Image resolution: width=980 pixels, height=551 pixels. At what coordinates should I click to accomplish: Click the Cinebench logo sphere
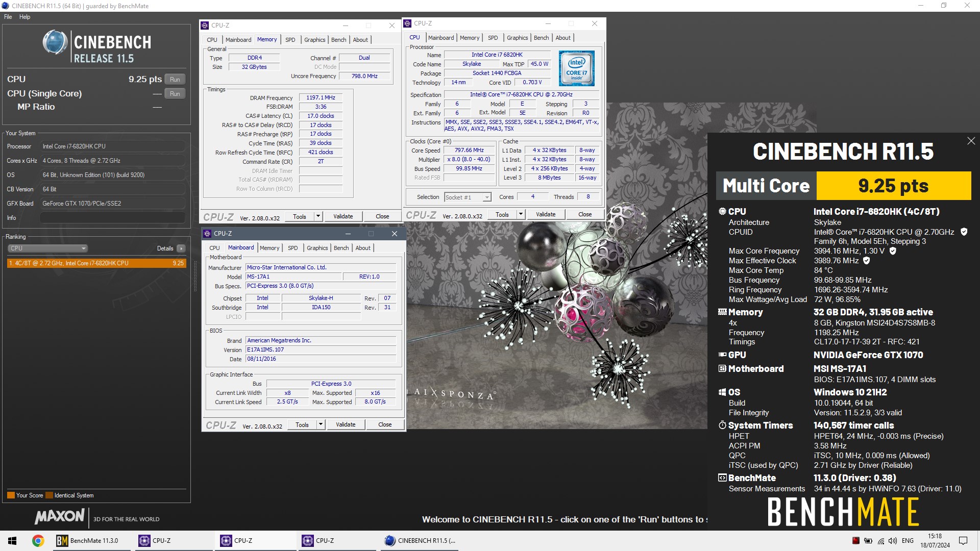(55, 42)
